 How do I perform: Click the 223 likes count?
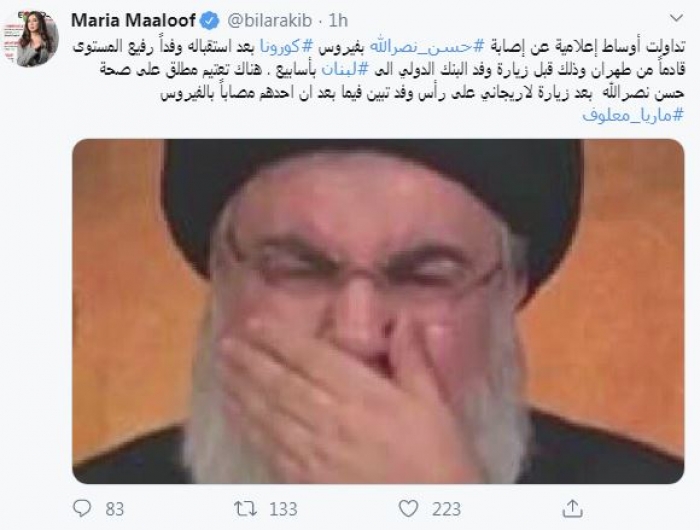pos(446,509)
